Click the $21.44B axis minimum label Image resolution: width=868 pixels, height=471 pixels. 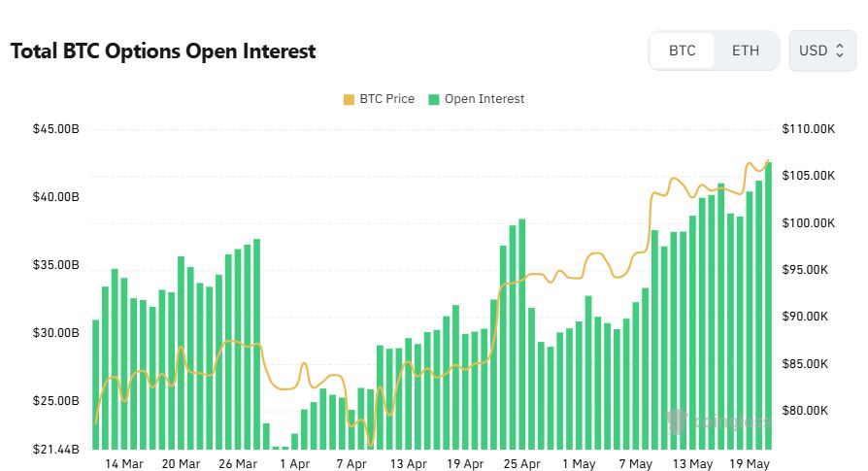coord(56,449)
